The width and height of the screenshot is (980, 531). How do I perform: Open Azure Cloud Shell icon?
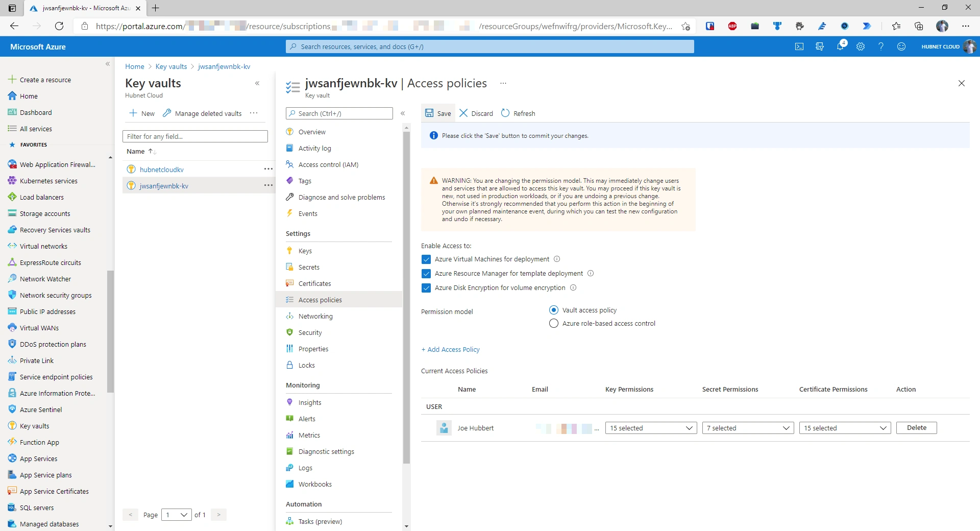[799, 46]
